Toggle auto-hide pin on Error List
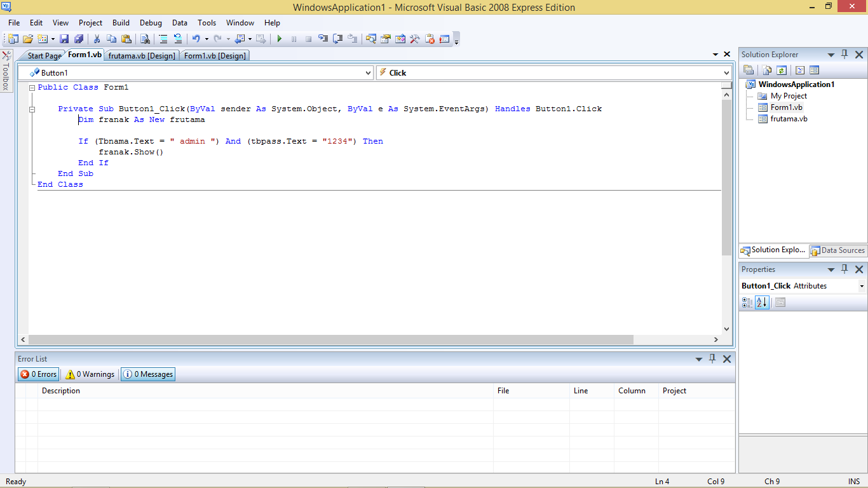The image size is (868, 488). click(712, 359)
